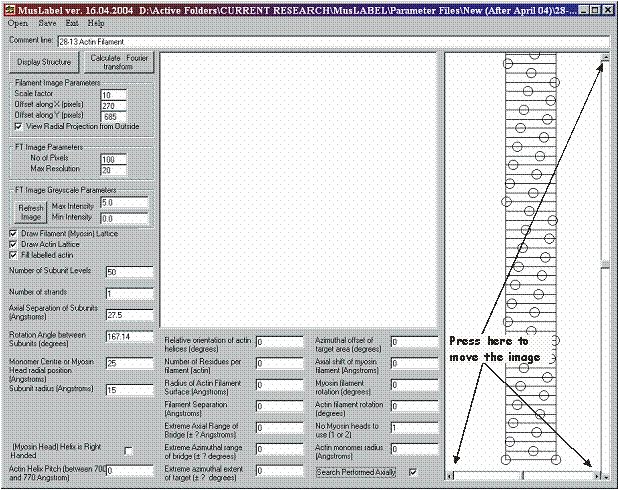Open the Help menu
This screenshot has height=490, width=618.
point(96,23)
